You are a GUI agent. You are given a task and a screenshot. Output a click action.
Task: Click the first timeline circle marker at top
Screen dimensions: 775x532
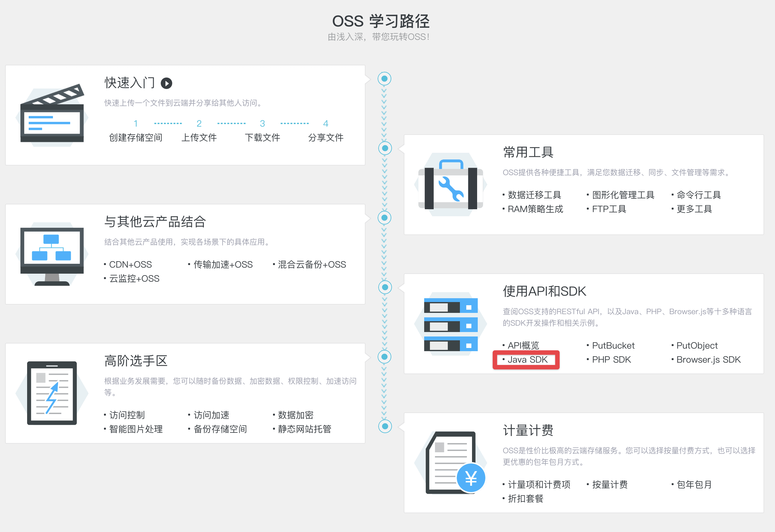coord(384,79)
